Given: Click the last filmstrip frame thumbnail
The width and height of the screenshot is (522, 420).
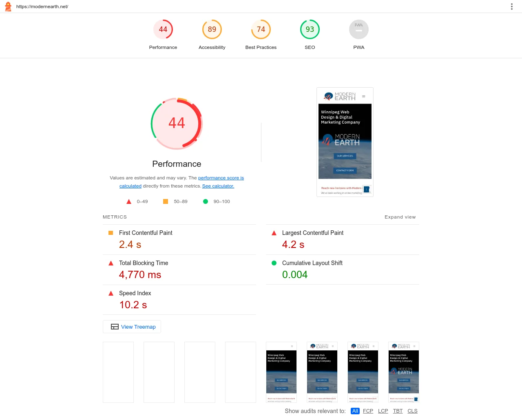Looking at the screenshot, I should (403, 372).
